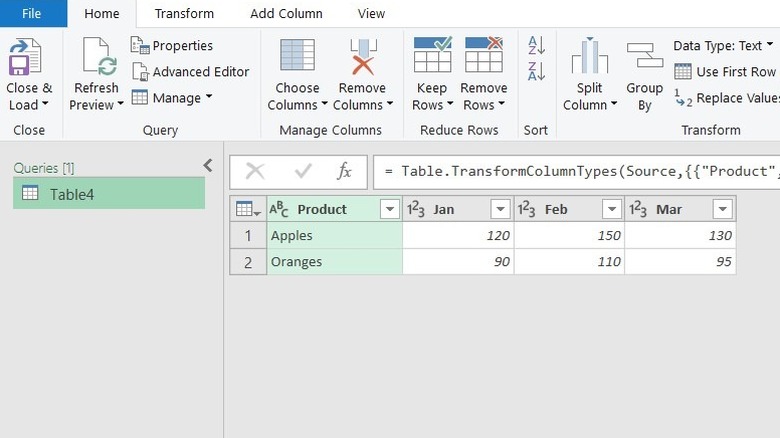Click the Mar value 130
Screen dimensions: 780x438
pyautogui.click(x=681, y=235)
